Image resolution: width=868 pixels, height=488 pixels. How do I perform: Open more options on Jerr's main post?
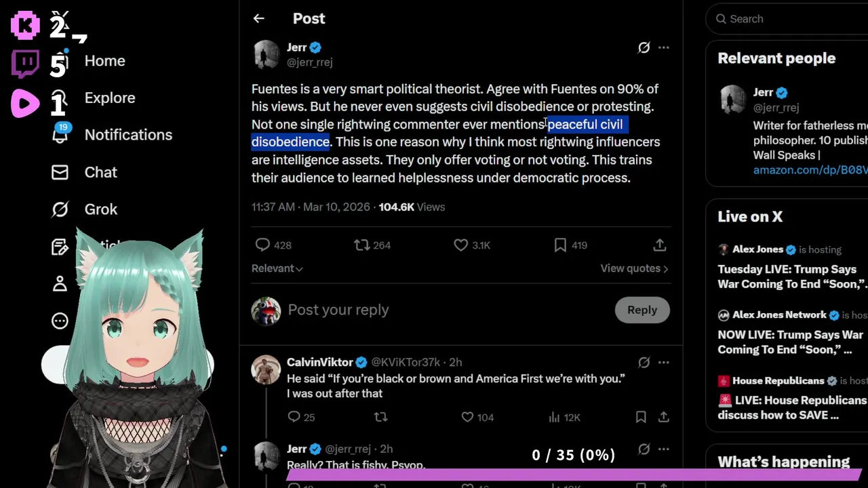point(664,47)
